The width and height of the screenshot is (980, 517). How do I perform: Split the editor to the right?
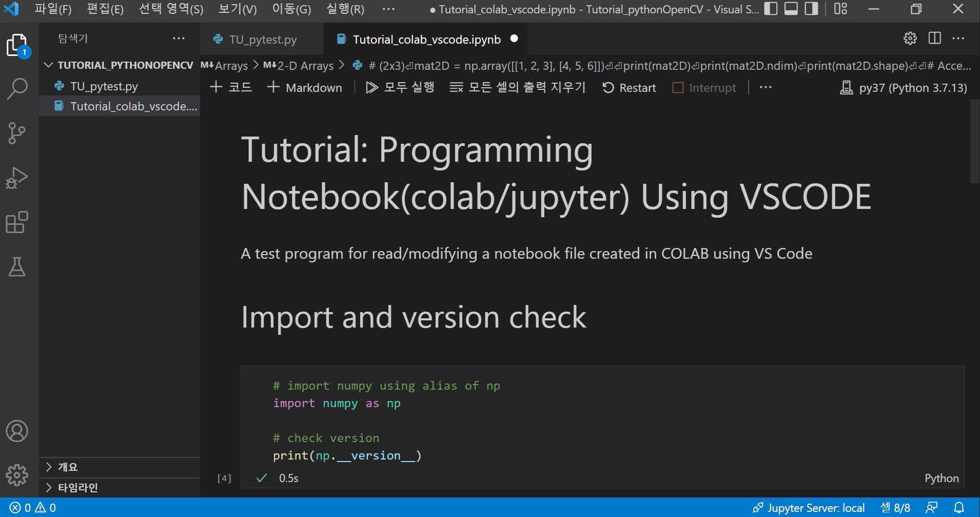pyautogui.click(x=934, y=39)
